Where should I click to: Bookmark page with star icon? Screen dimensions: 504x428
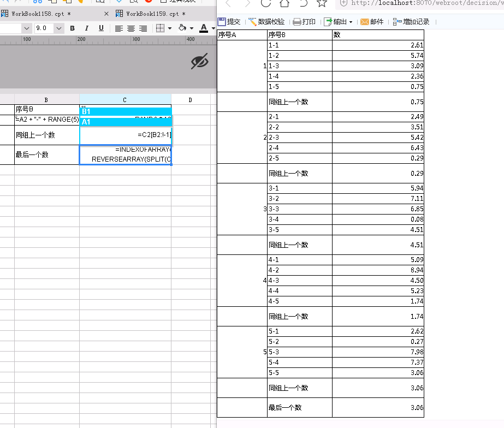[322, 3]
